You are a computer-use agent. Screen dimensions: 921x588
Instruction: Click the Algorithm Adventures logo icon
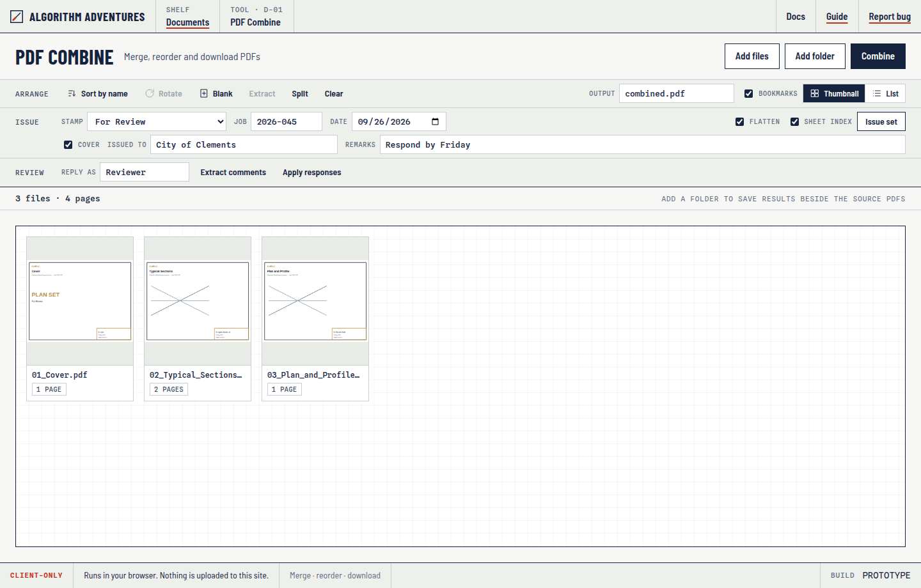pyautogui.click(x=17, y=17)
